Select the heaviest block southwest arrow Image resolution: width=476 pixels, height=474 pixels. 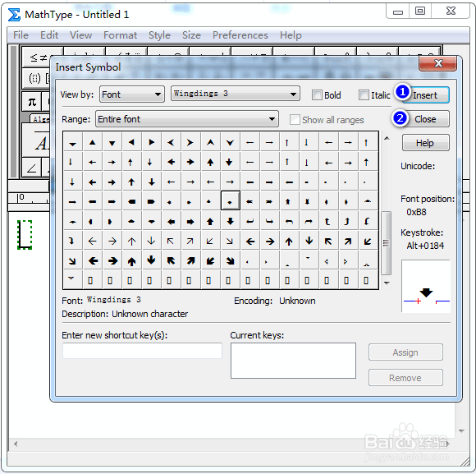click(x=210, y=260)
